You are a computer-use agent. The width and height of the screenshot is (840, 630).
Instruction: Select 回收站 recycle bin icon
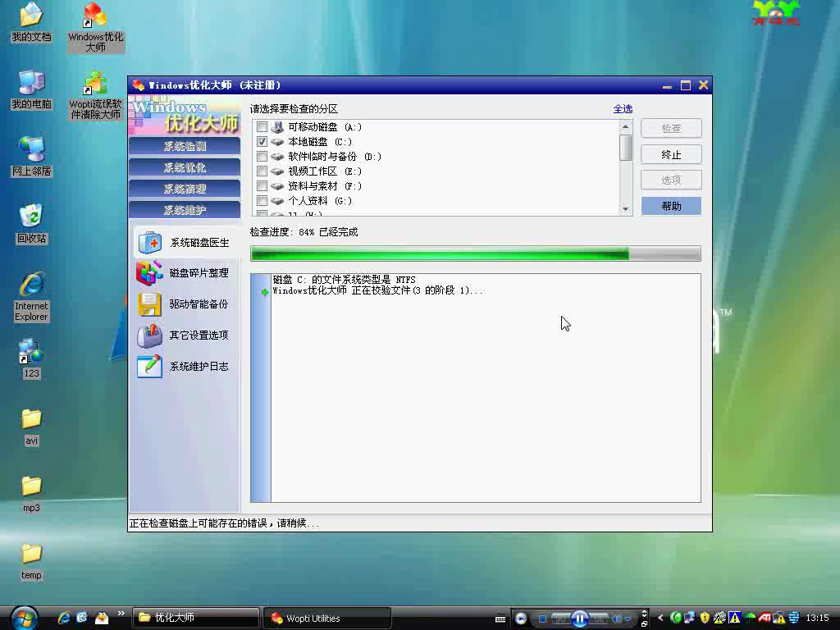32,224
